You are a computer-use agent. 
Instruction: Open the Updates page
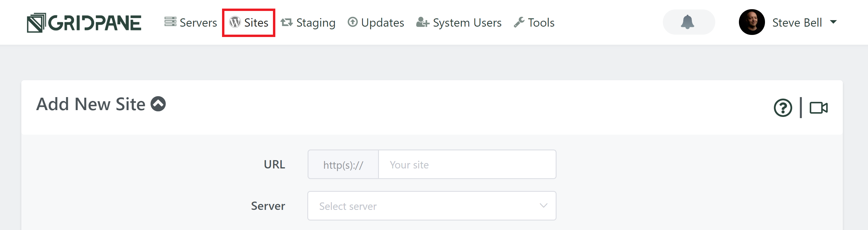click(x=376, y=22)
